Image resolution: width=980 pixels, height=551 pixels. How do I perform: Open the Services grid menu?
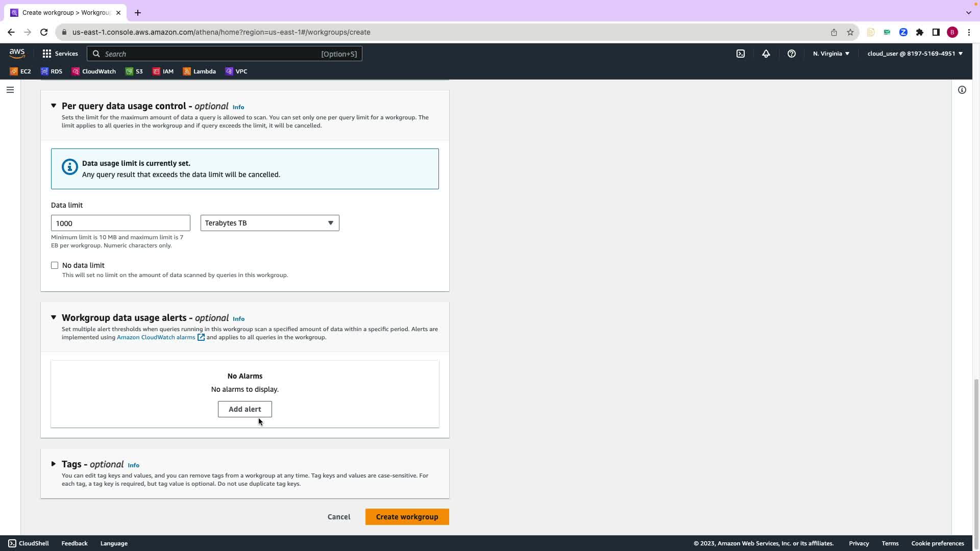[60, 54]
